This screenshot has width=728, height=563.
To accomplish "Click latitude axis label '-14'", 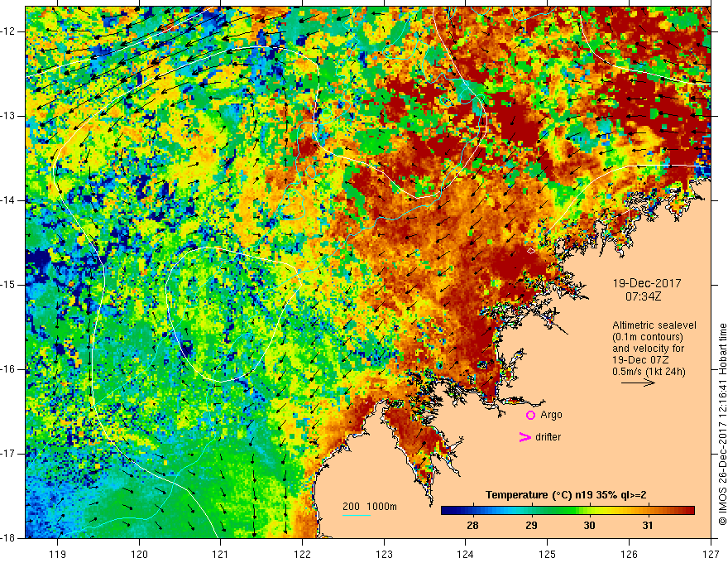I will click(x=8, y=200).
